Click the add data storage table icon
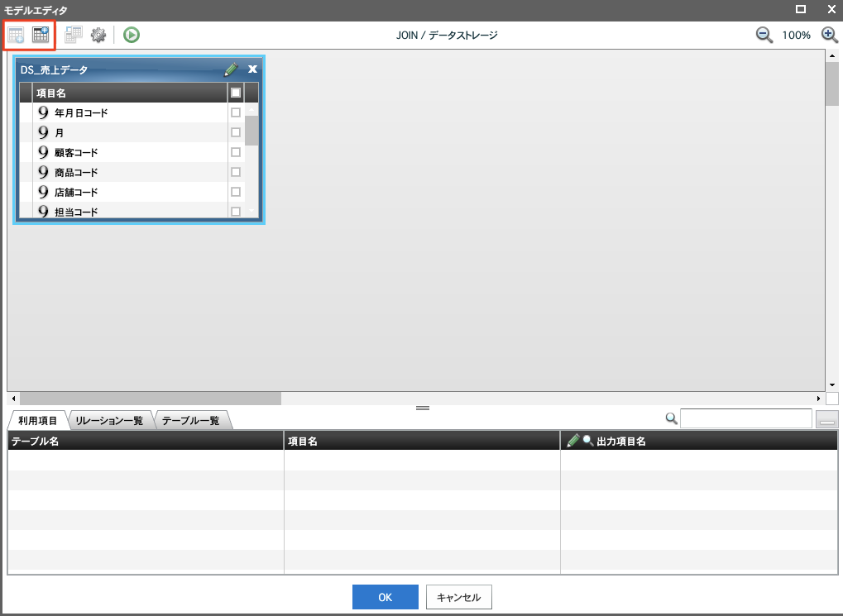 point(41,35)
